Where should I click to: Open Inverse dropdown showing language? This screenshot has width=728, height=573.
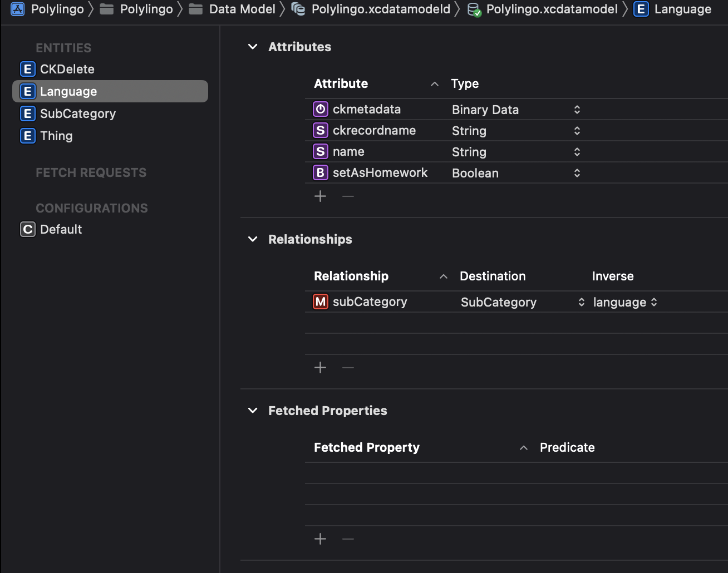click(x=654, y=302)
